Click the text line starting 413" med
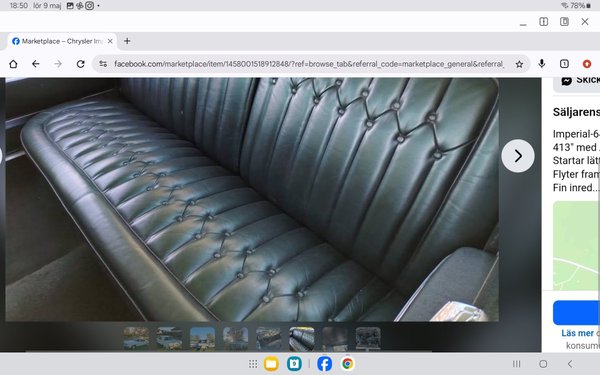Screen dimensions: 600x375 pos(576,147)
